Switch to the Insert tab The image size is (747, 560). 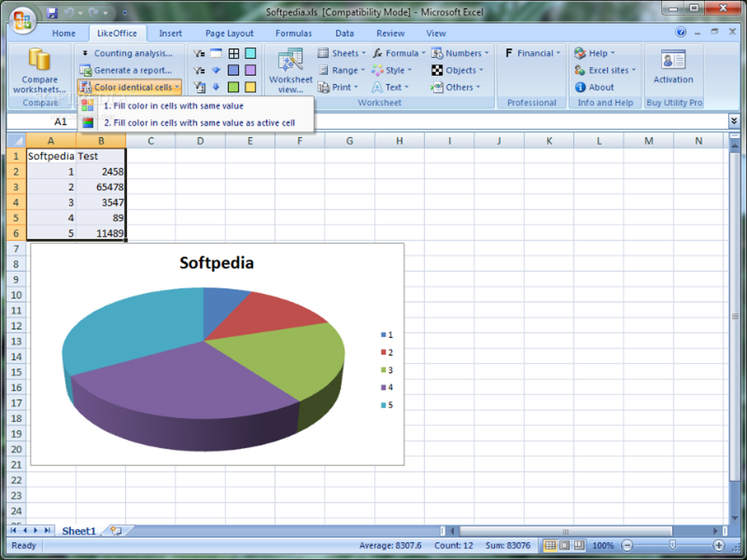click(x=170, y=33)
